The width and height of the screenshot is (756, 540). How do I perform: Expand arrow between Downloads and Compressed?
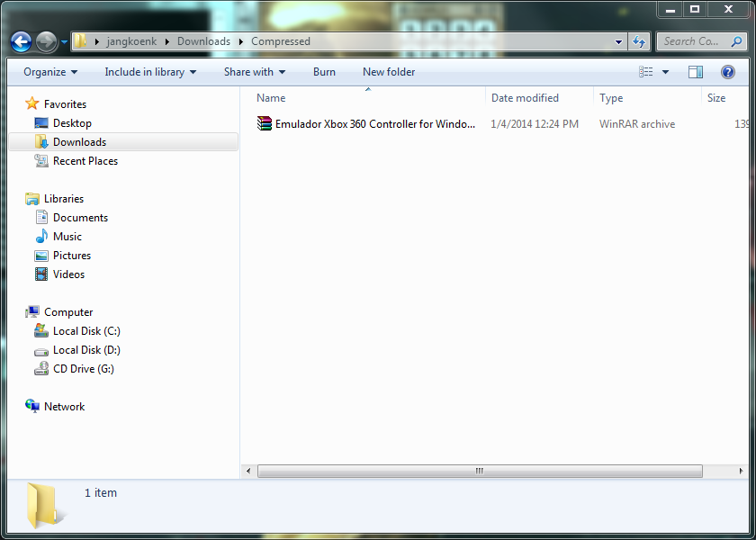pos(241,42)
